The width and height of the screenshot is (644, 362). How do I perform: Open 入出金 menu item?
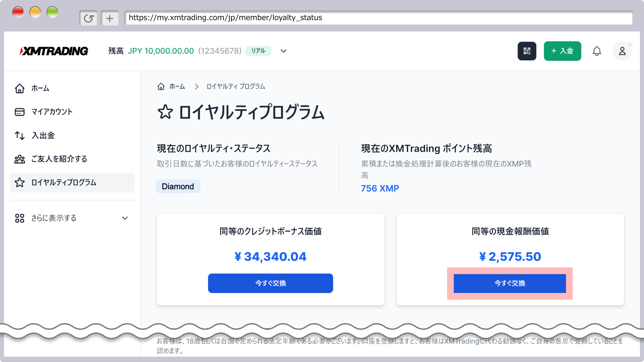pyautogui.click(x=72, y=135)
